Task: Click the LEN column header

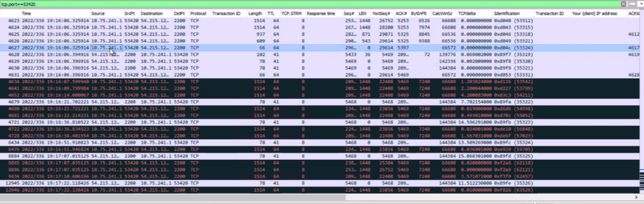Action: tap(365, 13)
